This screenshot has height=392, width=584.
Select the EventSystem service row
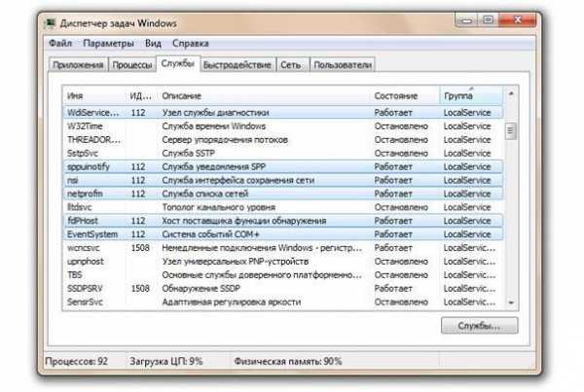tap(283, 234)
